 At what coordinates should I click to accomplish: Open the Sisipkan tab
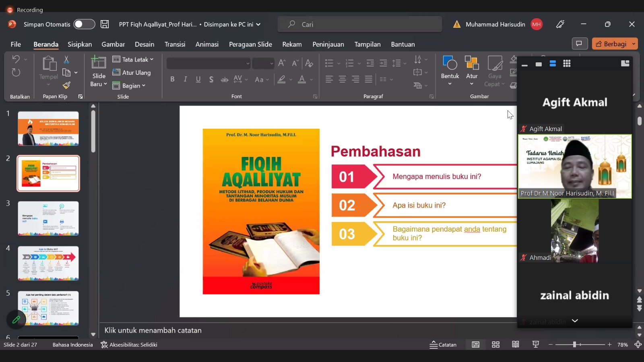point(80,44)
